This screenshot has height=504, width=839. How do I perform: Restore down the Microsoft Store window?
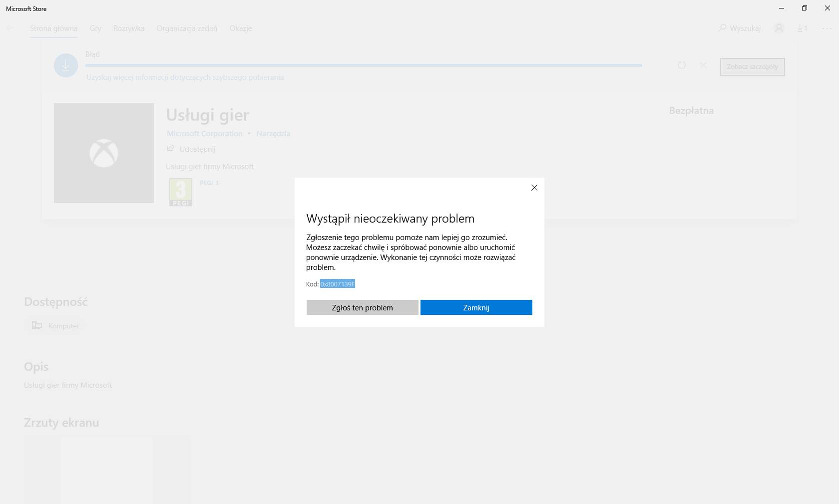coord(805,8)
